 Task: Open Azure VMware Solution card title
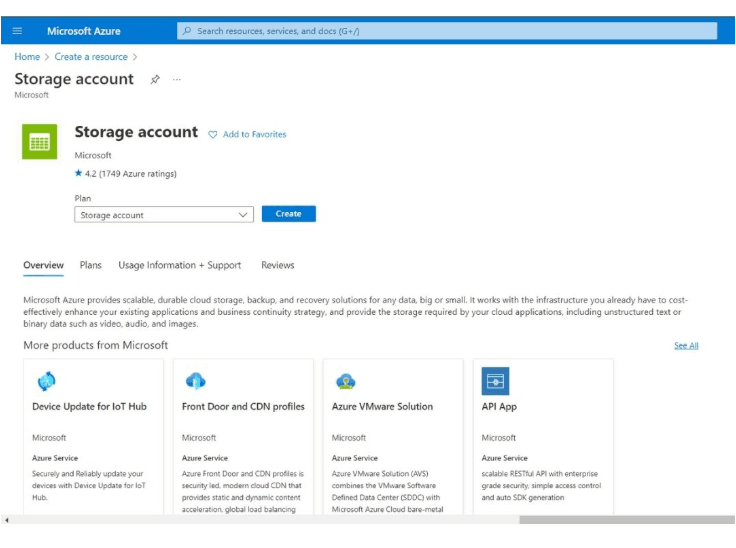click(382, 407)
